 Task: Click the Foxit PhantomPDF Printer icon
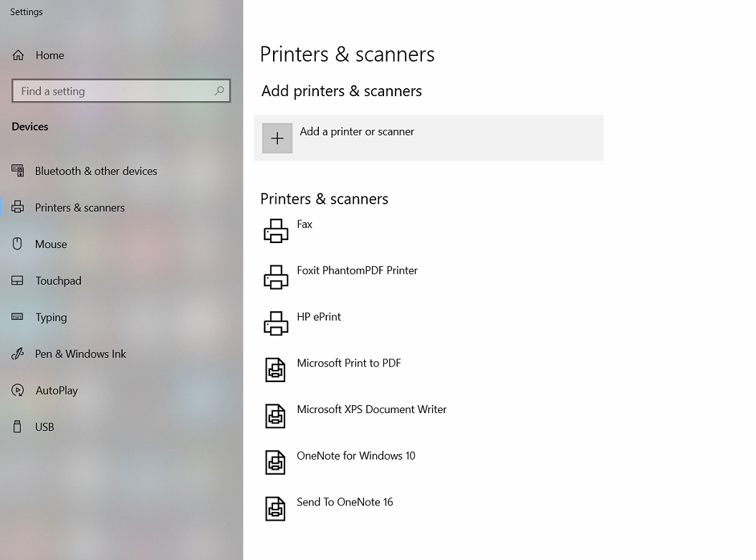(x=276, y=277)
